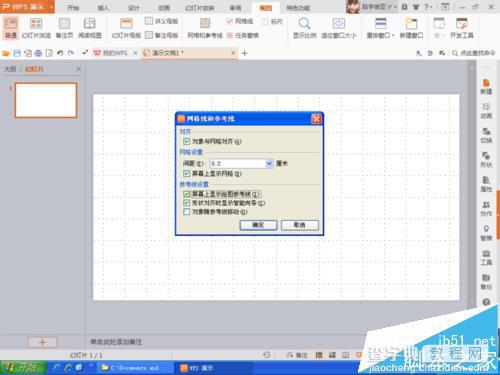Open the Slide Sorter view (幻灯片浏览)
The image size is (500, 375).
pos(36,28)
